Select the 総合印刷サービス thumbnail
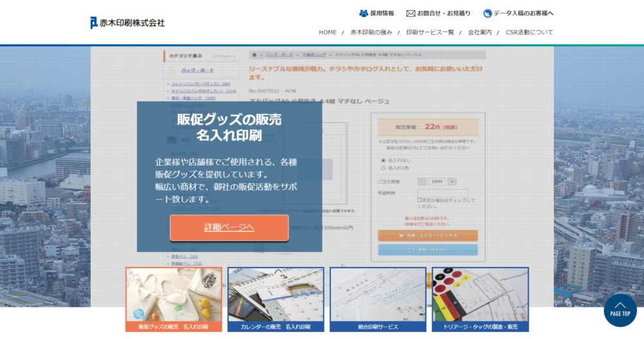The width and height of the screenshot is (644, 339). click(x=378, y=300)
